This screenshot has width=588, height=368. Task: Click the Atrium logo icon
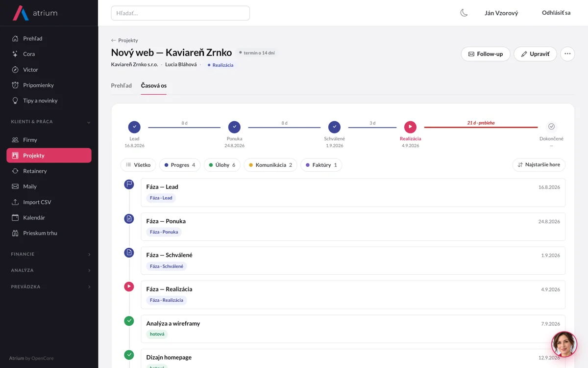(x=21, y=13)
